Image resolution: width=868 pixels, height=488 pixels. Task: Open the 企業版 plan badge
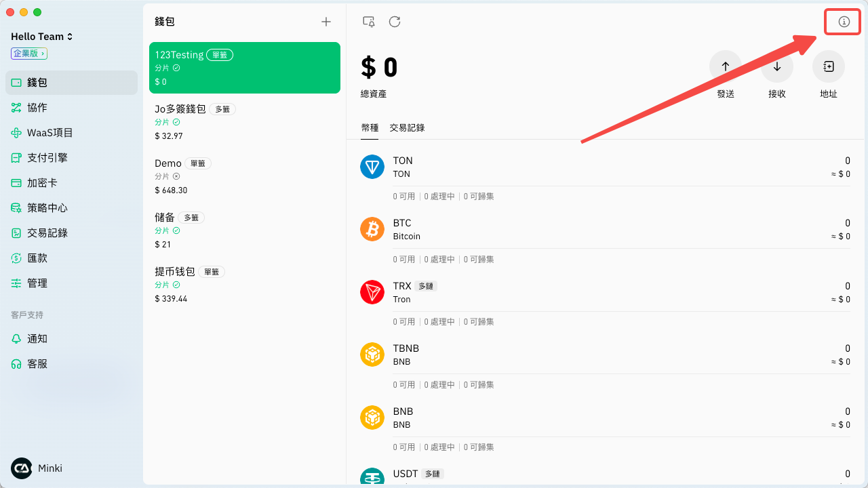pyautogui.click(x=28, y=54)
